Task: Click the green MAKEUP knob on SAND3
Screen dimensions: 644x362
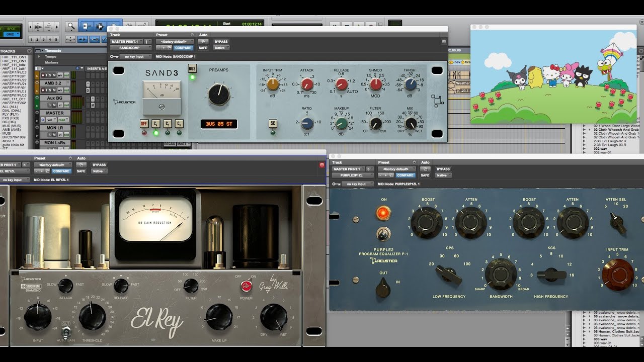Action: 342,123
